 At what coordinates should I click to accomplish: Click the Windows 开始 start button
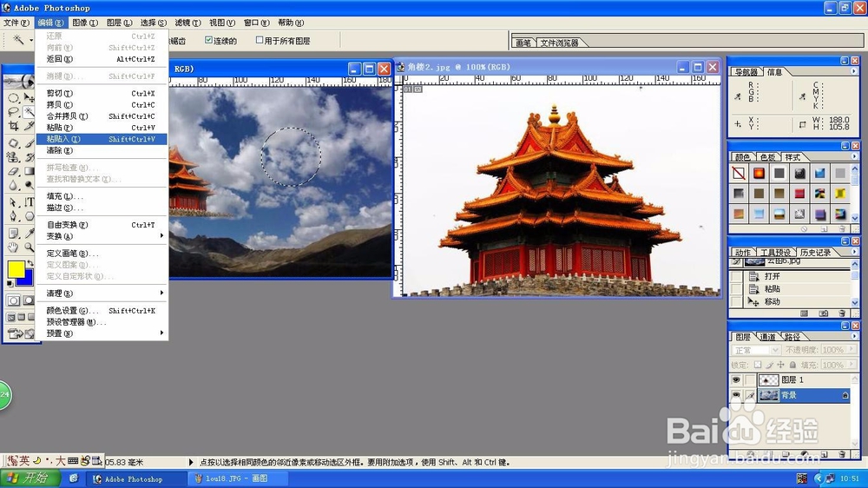click(x=31, y=478)
